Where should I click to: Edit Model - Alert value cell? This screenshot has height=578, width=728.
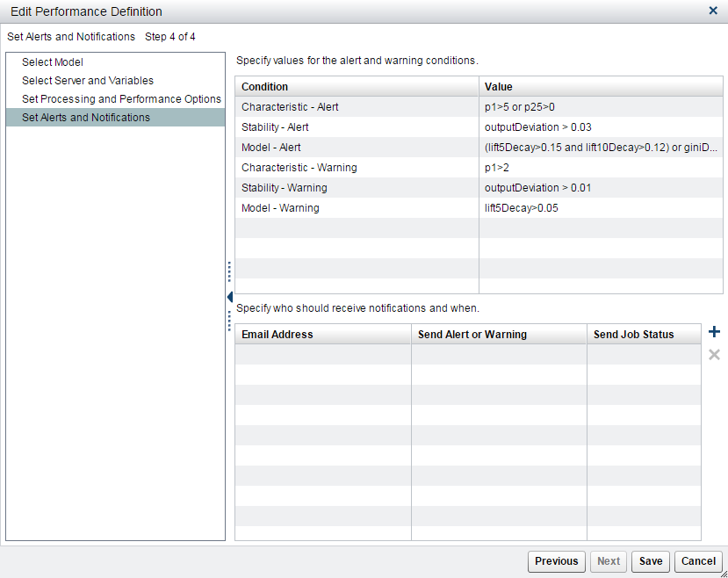(601, 148)
